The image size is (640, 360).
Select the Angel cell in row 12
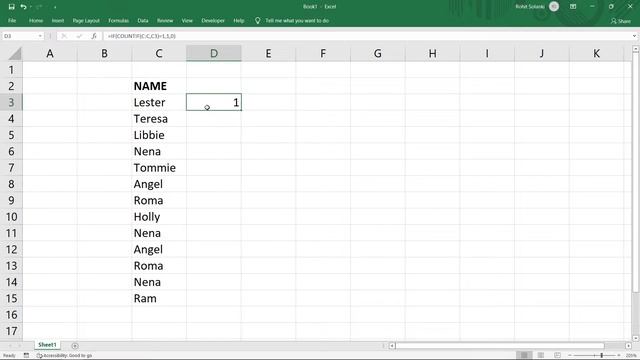(x=159, y=249)
